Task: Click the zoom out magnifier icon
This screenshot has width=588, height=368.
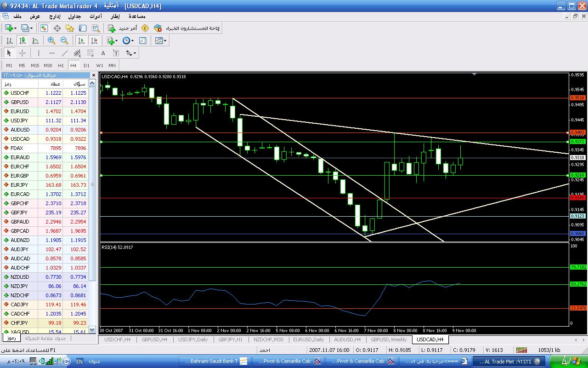Action: (x=64, y=40)
